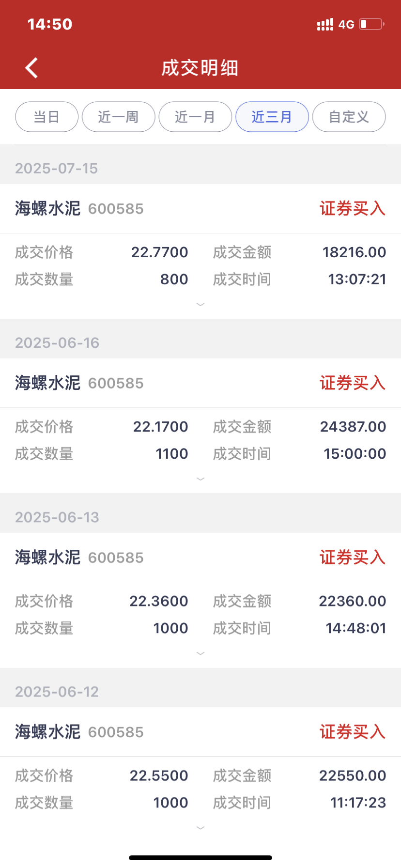
Task: Expand the 2025-07-15 trade details chevron
Action: pyautogui.click(x=200, y=304)
